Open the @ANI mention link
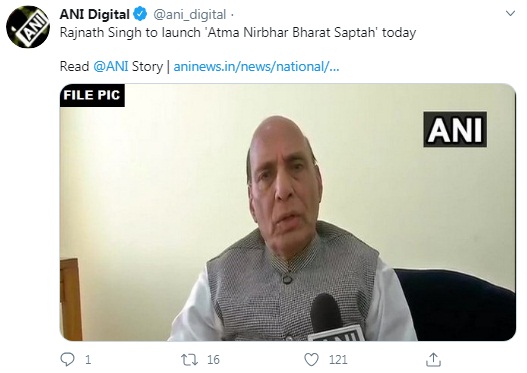The height and width of the screenshot is (373, 527). [111, 66]
